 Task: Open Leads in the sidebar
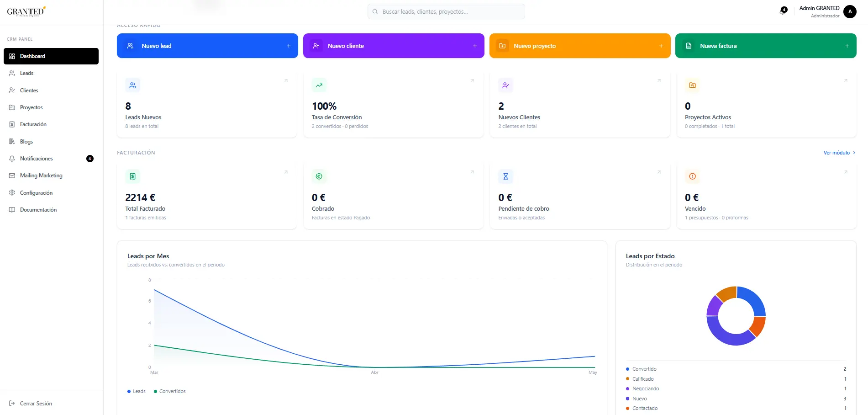click(x=51, y=73)
